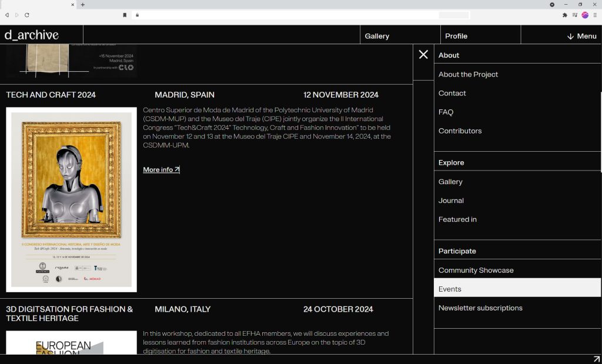Open the browser hamburger menu
The width and height of the screenshot is (602, 364).
(595, 15)
